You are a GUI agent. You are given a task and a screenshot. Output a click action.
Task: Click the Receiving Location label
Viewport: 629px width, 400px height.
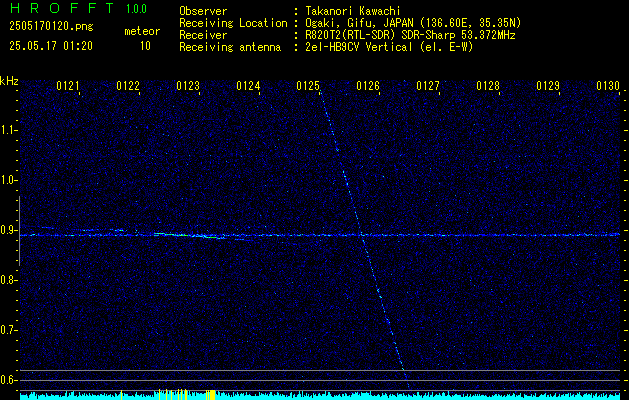pos(233,23)
